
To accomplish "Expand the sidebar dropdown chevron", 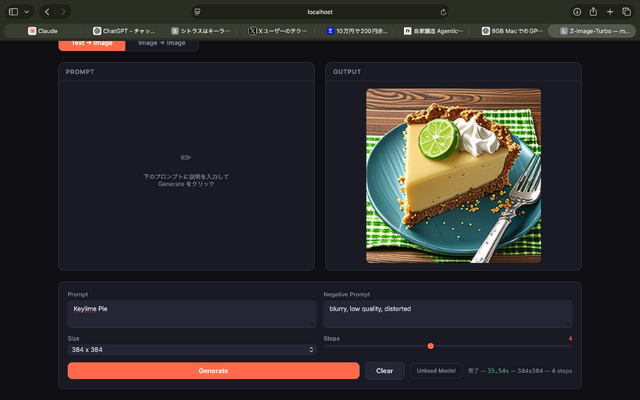I will [x=27, y=11].
